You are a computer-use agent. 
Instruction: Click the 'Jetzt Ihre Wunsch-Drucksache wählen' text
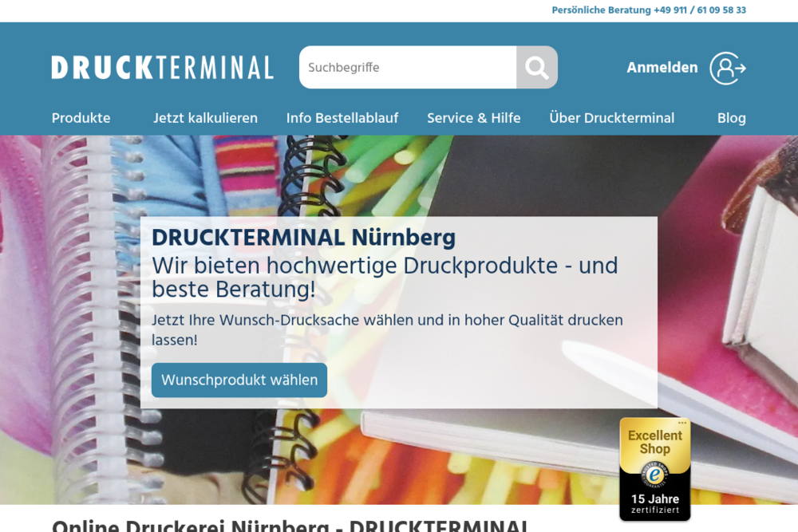coord(387,329)
